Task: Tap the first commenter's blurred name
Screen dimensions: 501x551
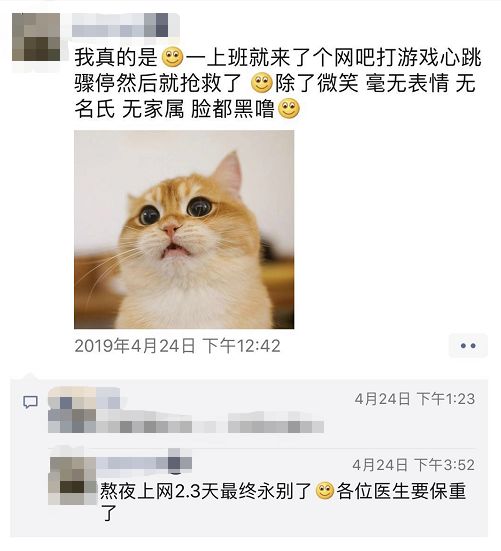Action: [84, 396]
